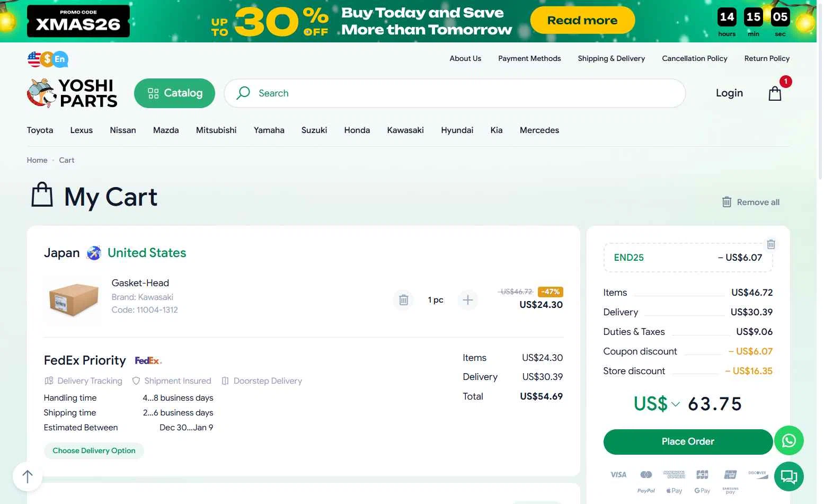Select the United States destination link
The width and height of the screenshot is (824, 504).
[x=147, y=253]
